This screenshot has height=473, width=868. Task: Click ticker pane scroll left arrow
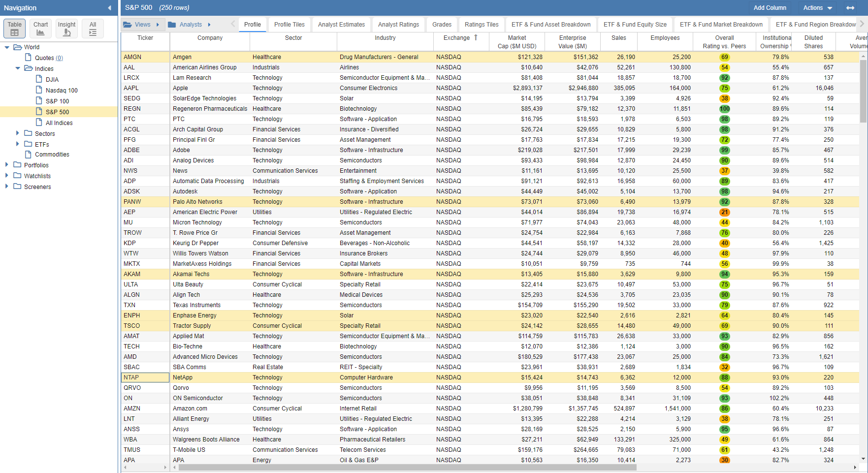[x=125, y=467]
